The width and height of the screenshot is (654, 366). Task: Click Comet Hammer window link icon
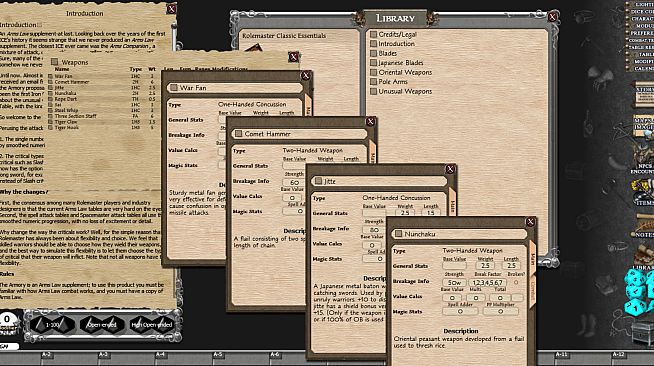pyautogui.click(x=239, y=134)
